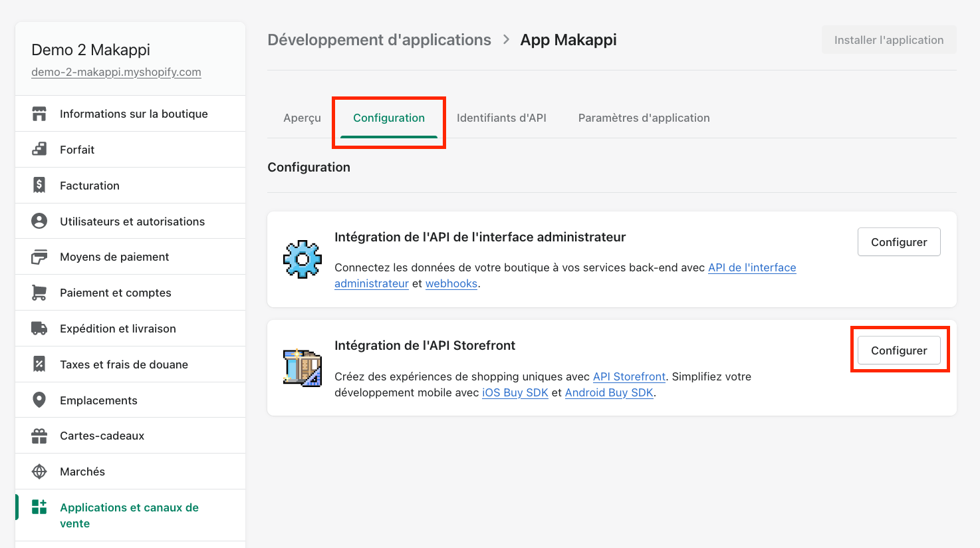The image size is (980, 548).
Task: Click the Marchés globe icon
Action: click(x=39, y=472)
